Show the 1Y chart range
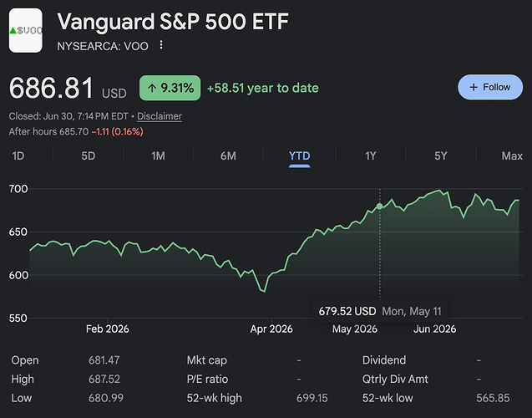 [x=371, y=155]
